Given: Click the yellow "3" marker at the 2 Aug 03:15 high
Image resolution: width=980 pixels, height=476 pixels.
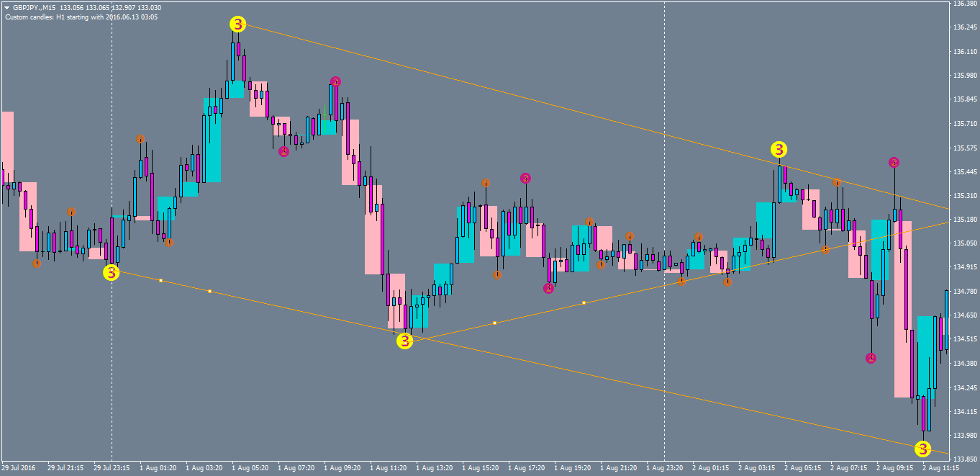Looking at the screenshot, I should click(779, 151).
